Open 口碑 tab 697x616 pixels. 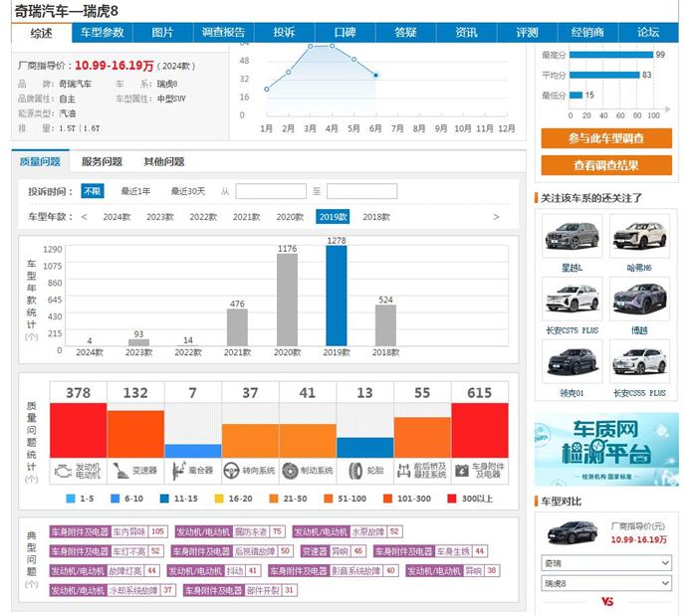click(345, 33)
